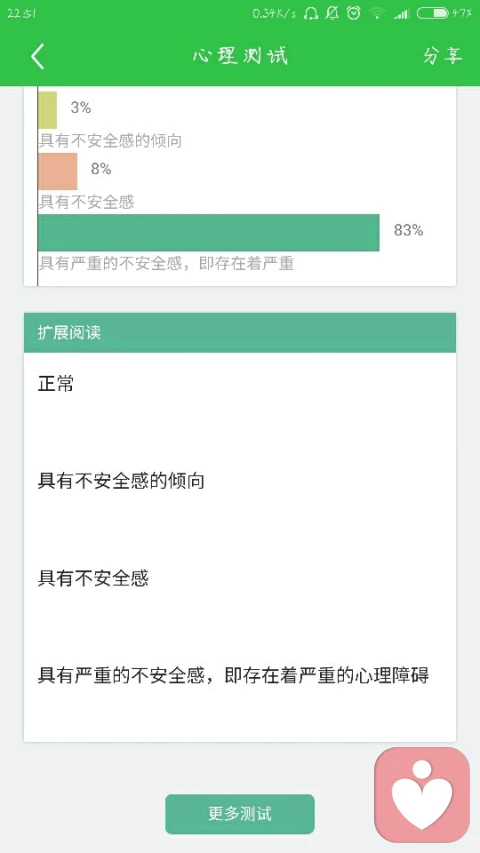Tap the 扩展阅读 section header
This screenshot has height=853, width=480.
(x=240, y=332)
